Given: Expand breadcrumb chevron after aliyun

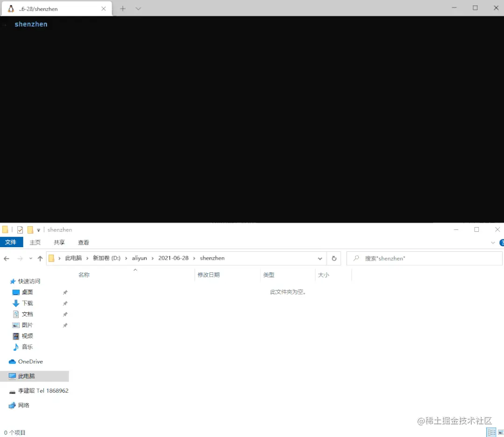Looking at the screenshot, I should click(x=152, y=258).
